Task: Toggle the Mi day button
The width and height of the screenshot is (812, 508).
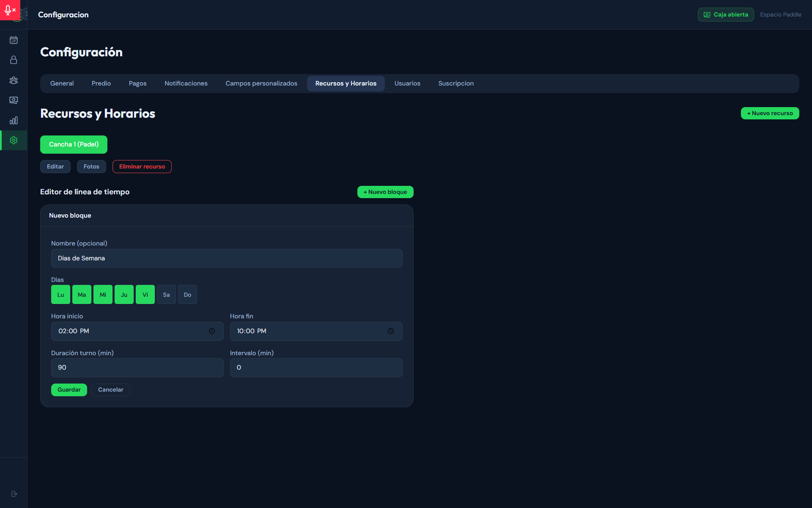Action: coord(103,295)
